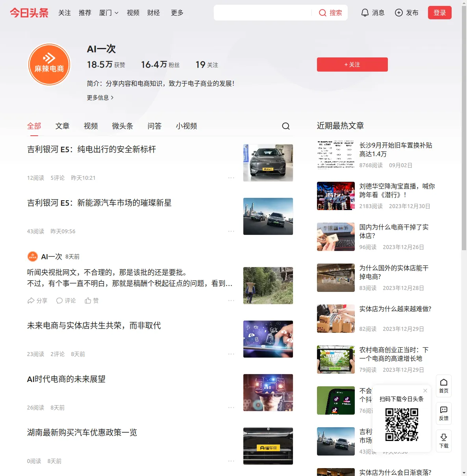Click VR headset thumbnail of AI时代电商
Viewport: 467px width, 476px height.
coord(268,393)
